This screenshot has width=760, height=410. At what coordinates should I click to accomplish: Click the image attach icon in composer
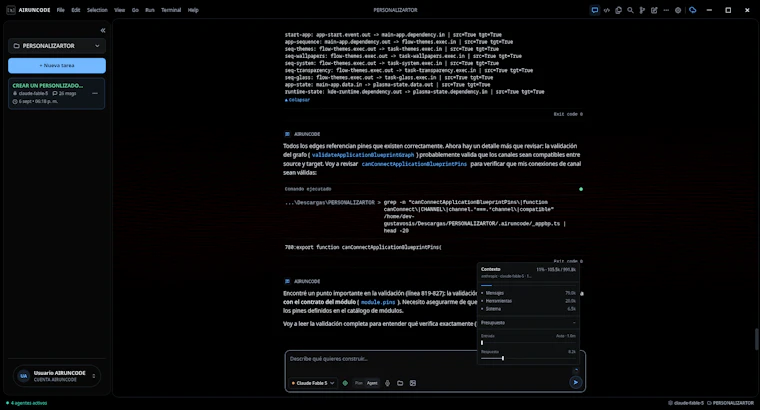413,383
